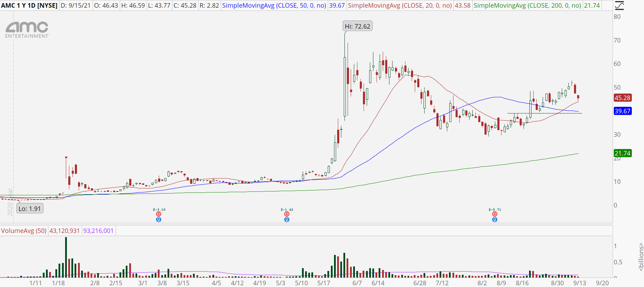Click the blue lightbulb icon below the $-1.42 earnings marker
This screenshot has width=644, height=287.
(x=287, y=220)
